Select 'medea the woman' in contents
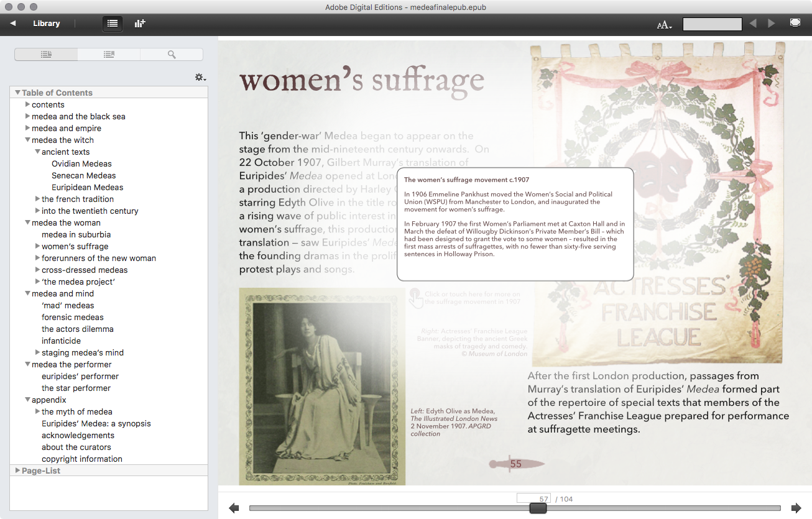The width and height of the screenshot is (812, 519). click(x=66, y=223)
